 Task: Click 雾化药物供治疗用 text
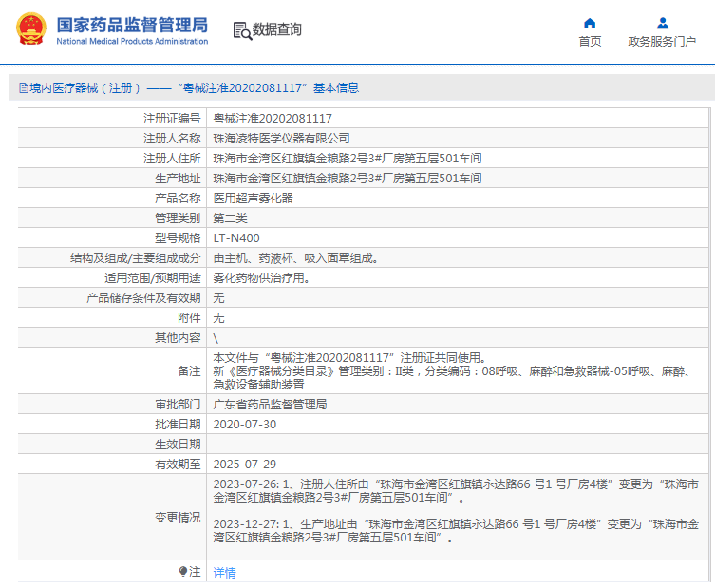pyautogui.click(x=262, y=277)
